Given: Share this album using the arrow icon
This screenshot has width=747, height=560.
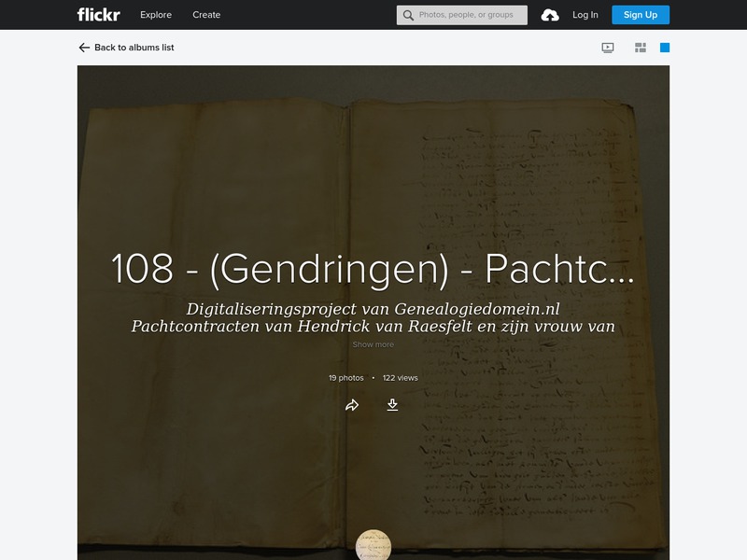Looking at the screenshot, I should click(x=351, y=405).
